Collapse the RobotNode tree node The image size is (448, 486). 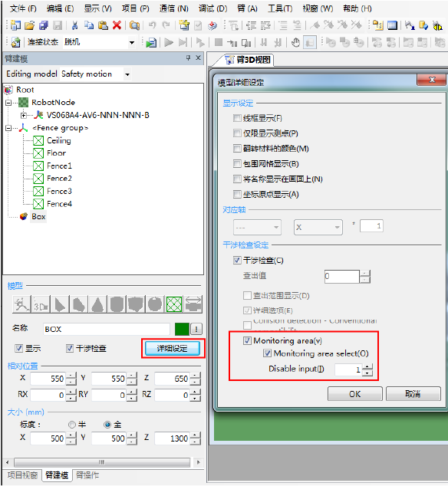point(8,103)
